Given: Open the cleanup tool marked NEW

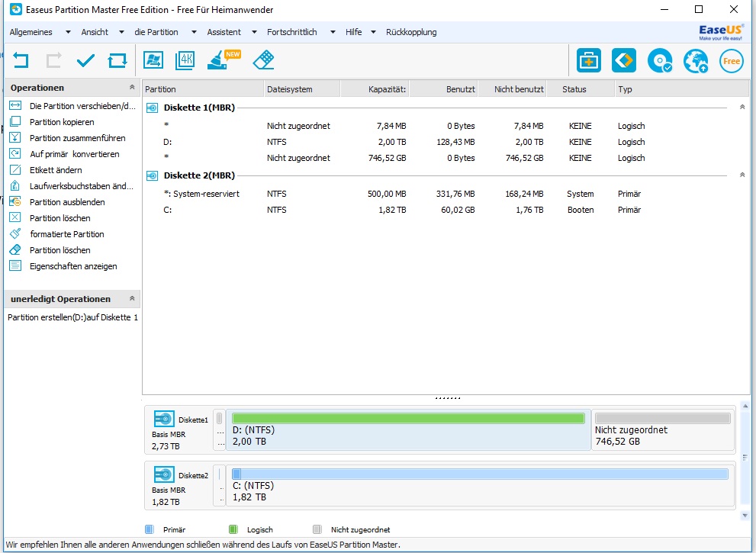Looking at the screenshot, I should (x=224, y=59).
